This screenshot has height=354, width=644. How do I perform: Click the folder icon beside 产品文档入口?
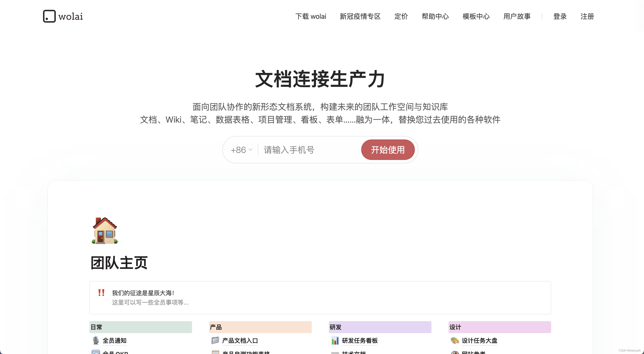point(215,341)
